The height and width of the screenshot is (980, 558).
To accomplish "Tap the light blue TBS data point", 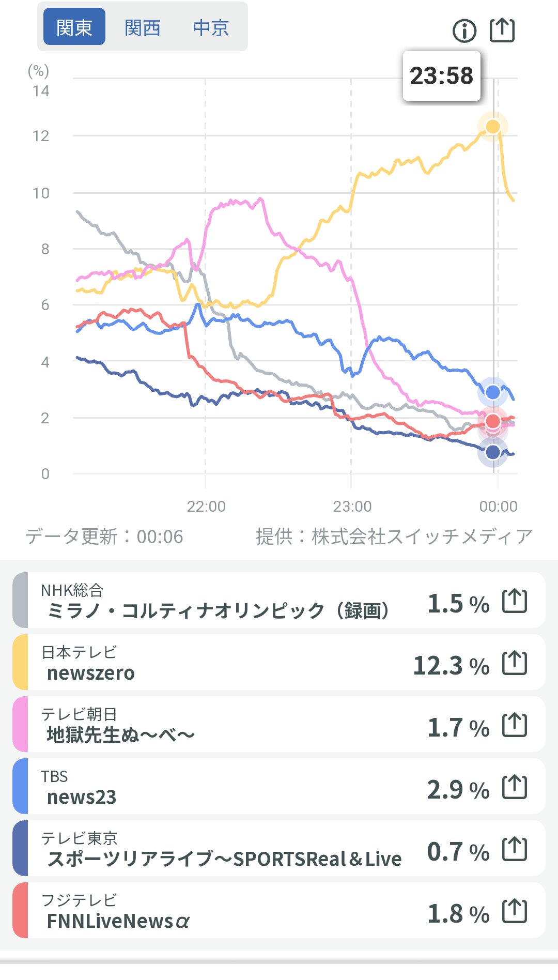I will (493, 392).
